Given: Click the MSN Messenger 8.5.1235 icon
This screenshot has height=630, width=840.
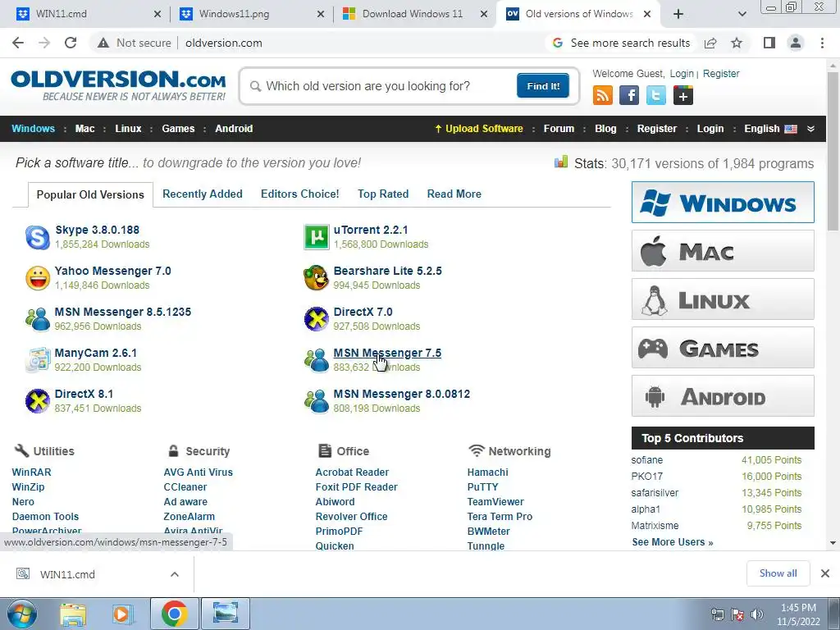Looking at the screenshot, I should pyautogui.click(x=38, y=319).
